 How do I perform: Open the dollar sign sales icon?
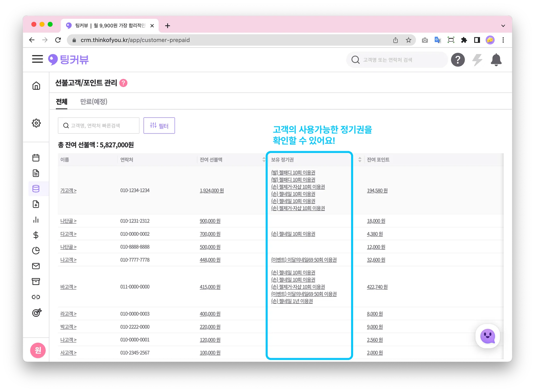(x=36, y=235)
